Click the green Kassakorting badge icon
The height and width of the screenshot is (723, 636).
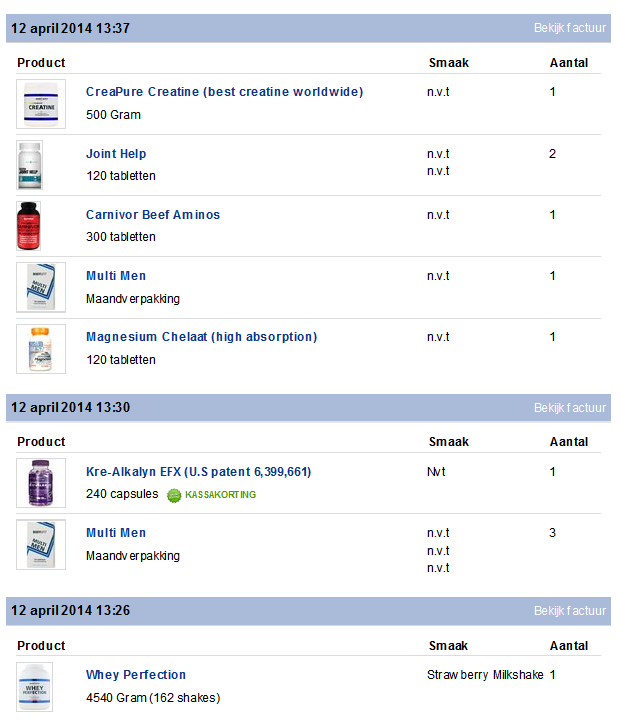174,495
